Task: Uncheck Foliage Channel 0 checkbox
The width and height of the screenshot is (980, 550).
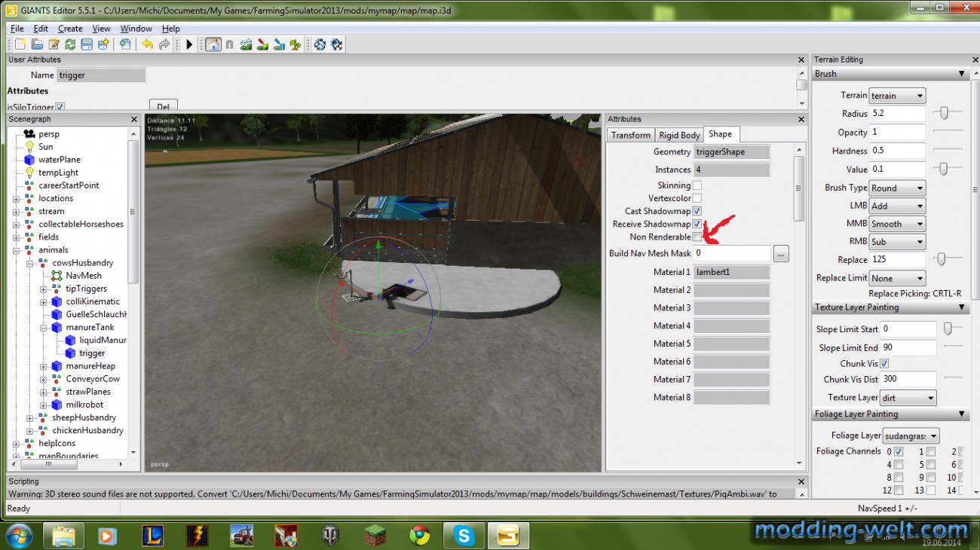Action: coord(899,451)
